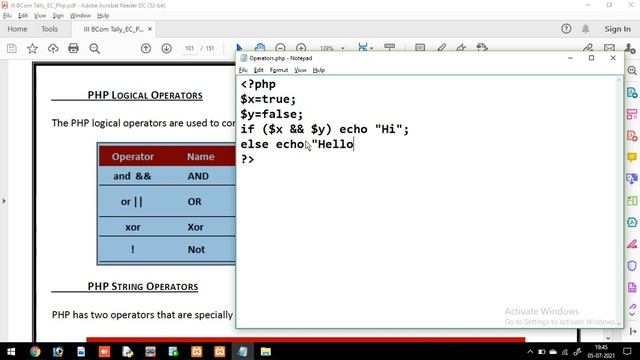Launch Chrome from the taskbar
The image size is (640, 360).
point(35,351)
